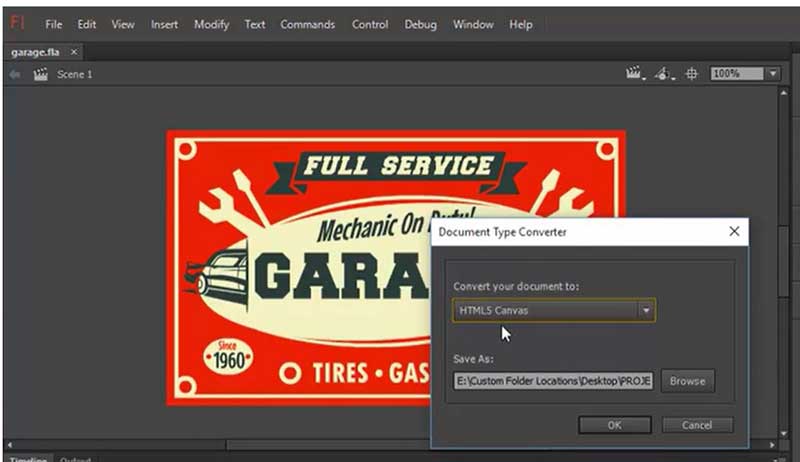Viewport: 800px width, 462px height.
Task: Open the Text menu
Action: pos(255,24)
